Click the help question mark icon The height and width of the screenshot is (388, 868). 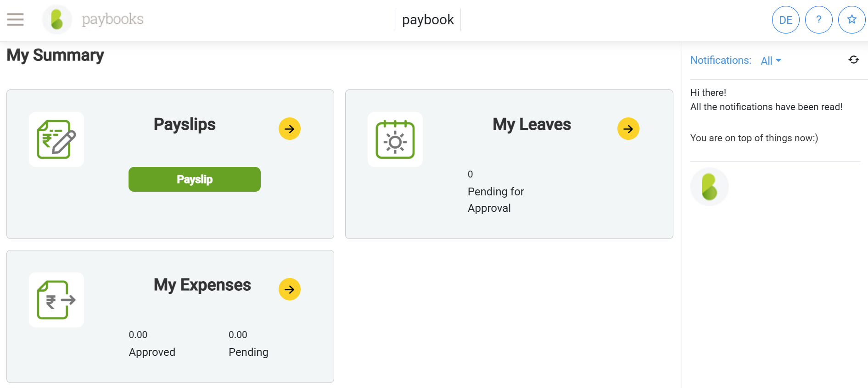tap(819, 19)
